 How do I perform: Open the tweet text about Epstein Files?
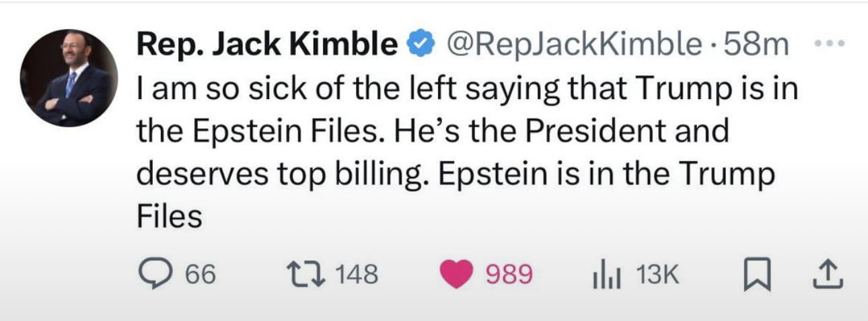467,153
